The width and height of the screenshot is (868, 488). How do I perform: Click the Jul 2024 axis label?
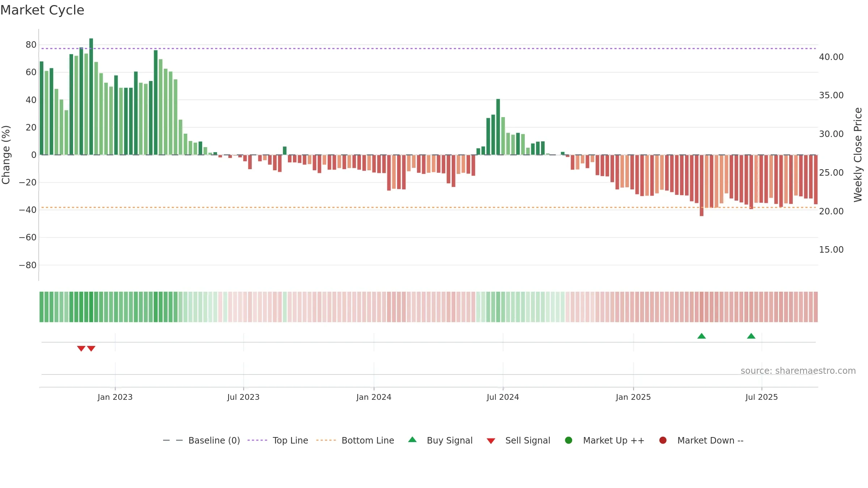pos(503,397)
